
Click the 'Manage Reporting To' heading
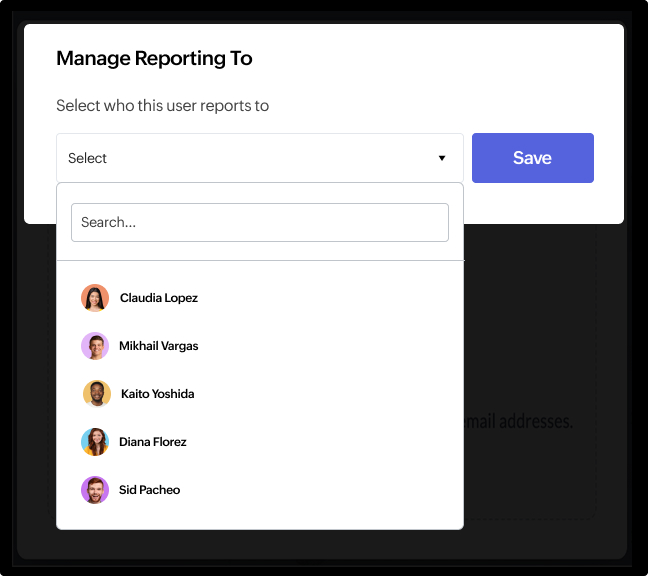tap(154, 58)
